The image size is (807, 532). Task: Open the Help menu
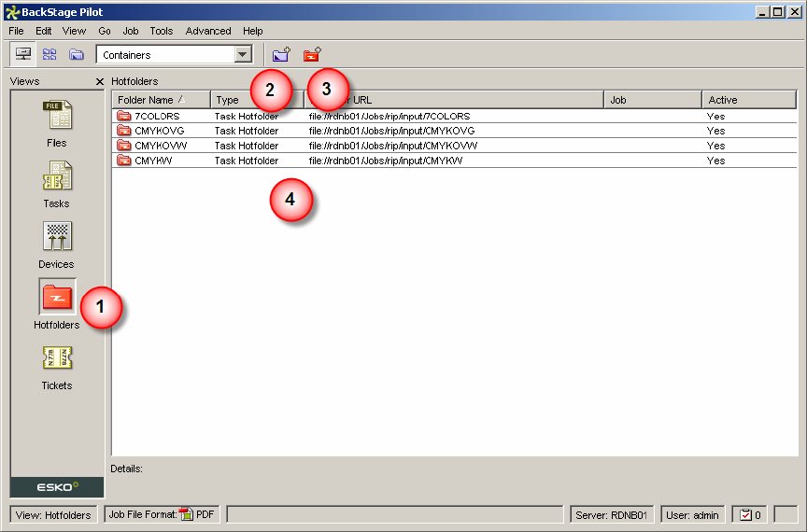(x=253, y=31)
